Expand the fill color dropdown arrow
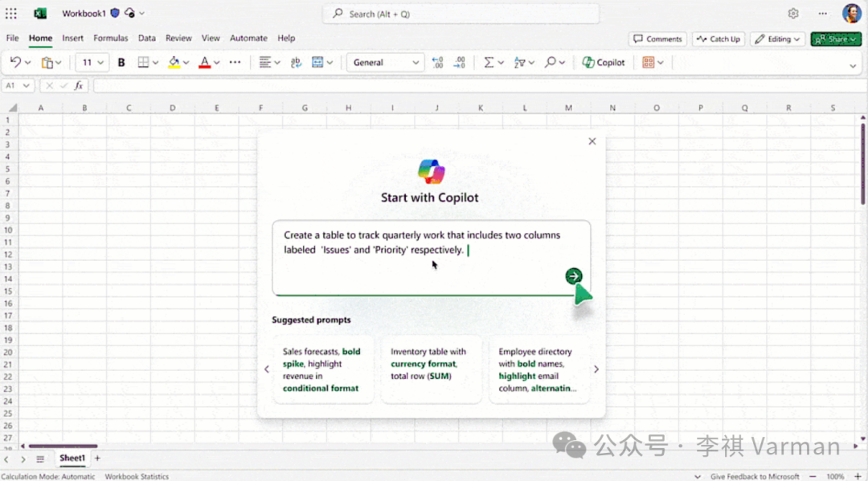This screenshot has height=481, width=868. 186,63
